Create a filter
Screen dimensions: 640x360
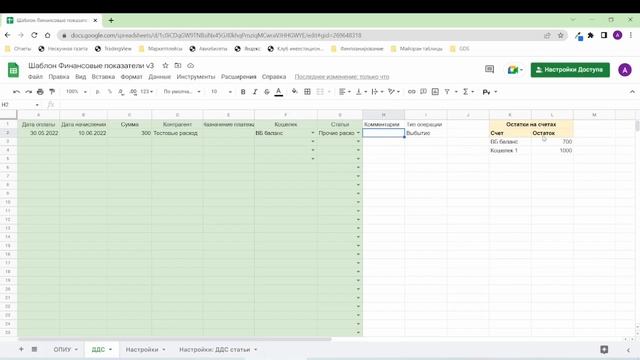[447, 92]
